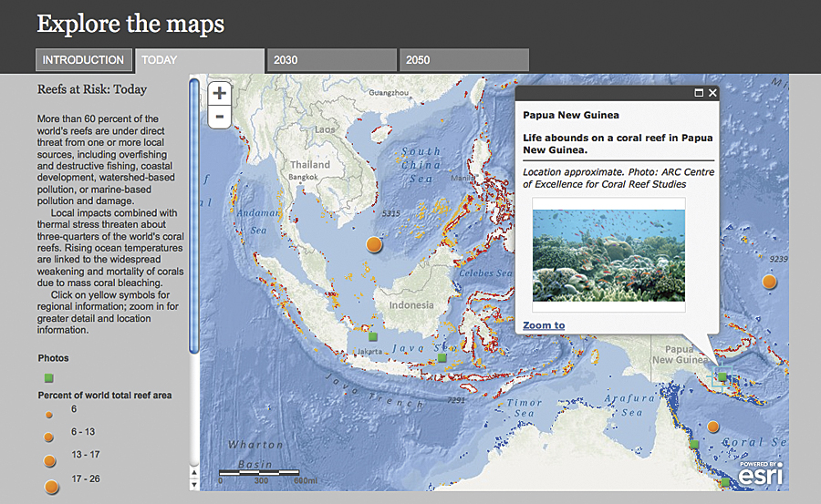Click the scrollbar down arrow

(x=194, y=485)
